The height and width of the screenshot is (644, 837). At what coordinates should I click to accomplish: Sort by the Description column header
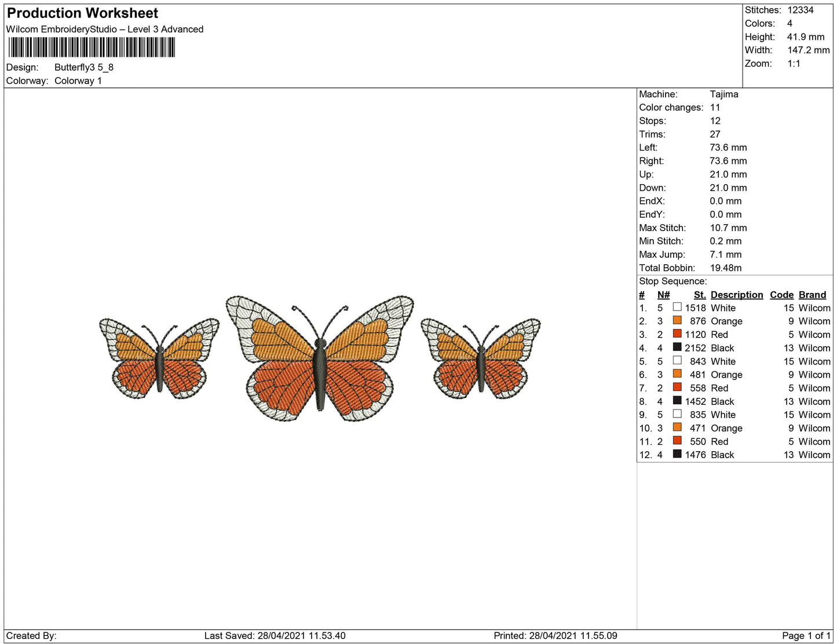[736, 295]
